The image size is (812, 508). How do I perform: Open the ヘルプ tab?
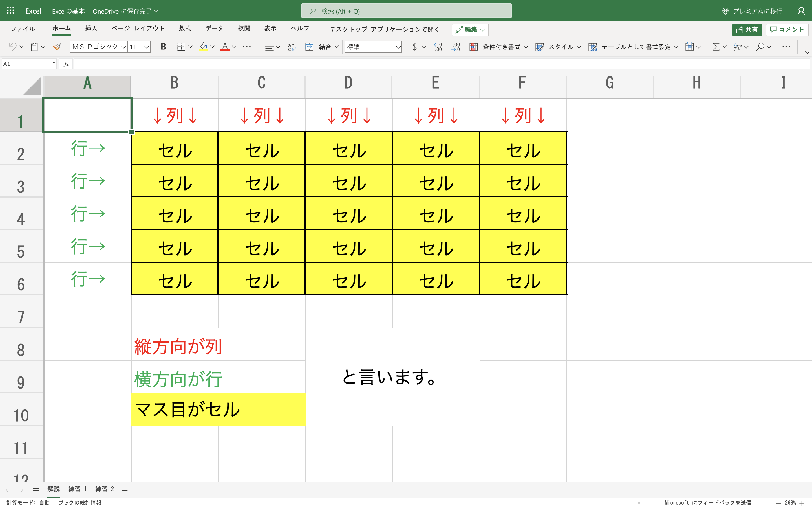click(300, 28)
